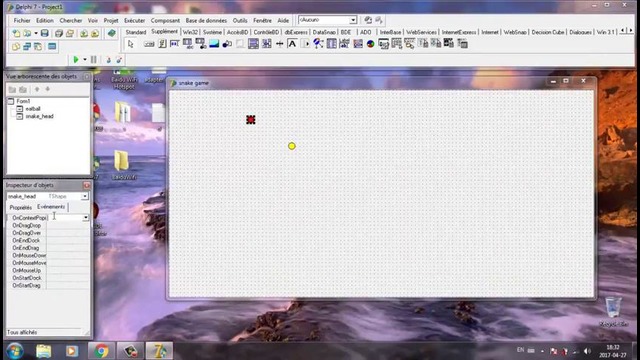The image size is (640, 360).
Task: Pick the StaticText component icon
Action: [x=292, y=44]
